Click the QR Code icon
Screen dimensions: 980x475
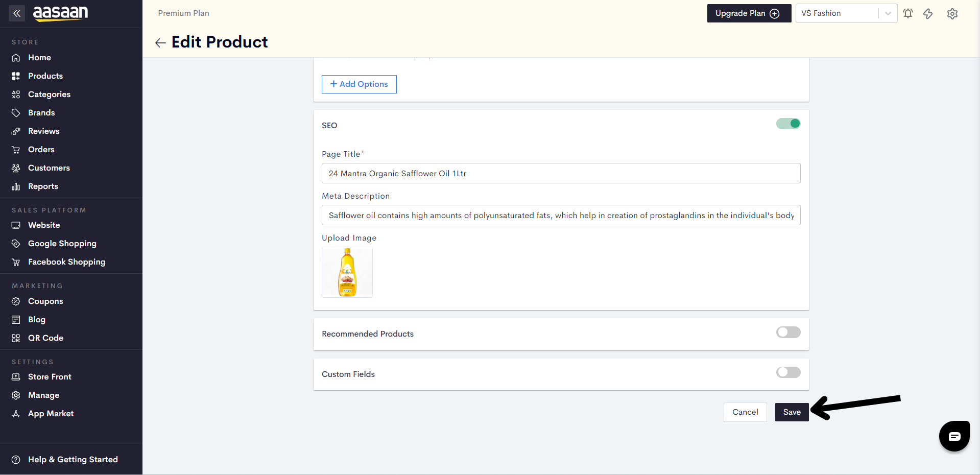(16, 338)
